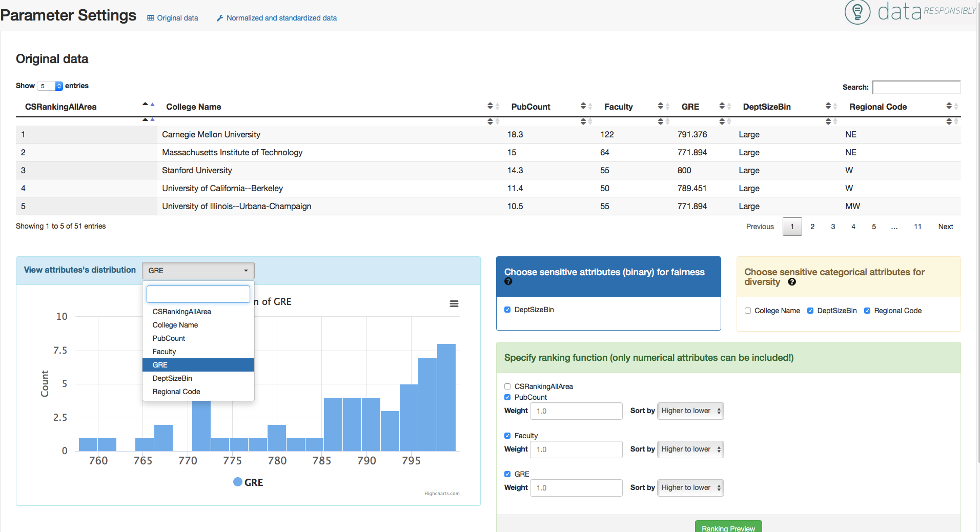Go to Next table page

(x=946, y=227)
